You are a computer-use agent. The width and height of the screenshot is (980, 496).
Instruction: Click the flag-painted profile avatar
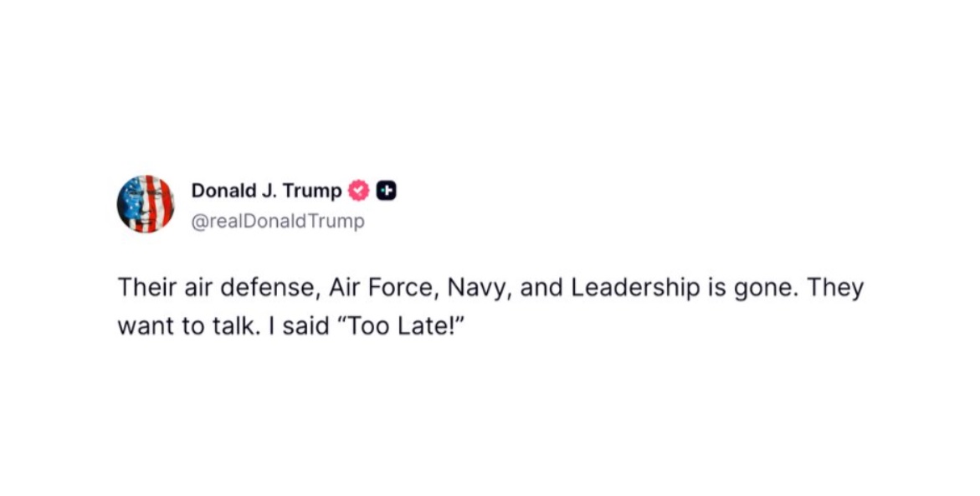point(146,204)
